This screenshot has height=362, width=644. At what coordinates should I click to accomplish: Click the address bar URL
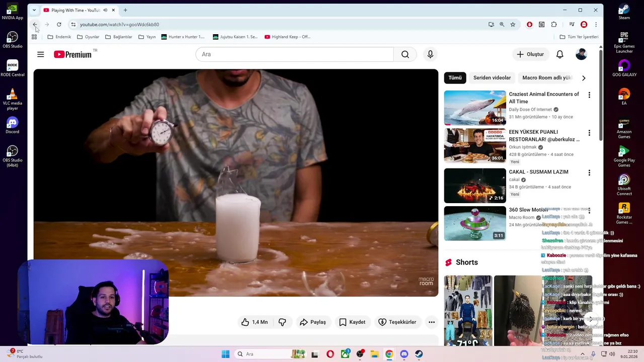(x=119, y=24)
